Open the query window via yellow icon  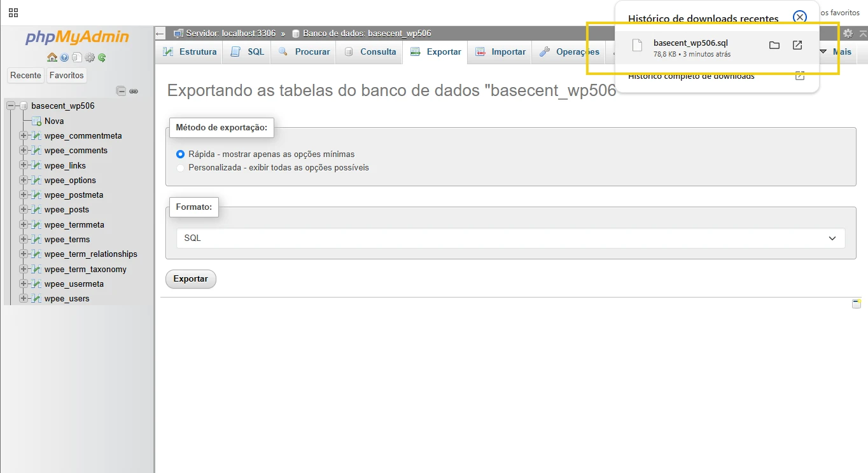(x=855, y=303)
